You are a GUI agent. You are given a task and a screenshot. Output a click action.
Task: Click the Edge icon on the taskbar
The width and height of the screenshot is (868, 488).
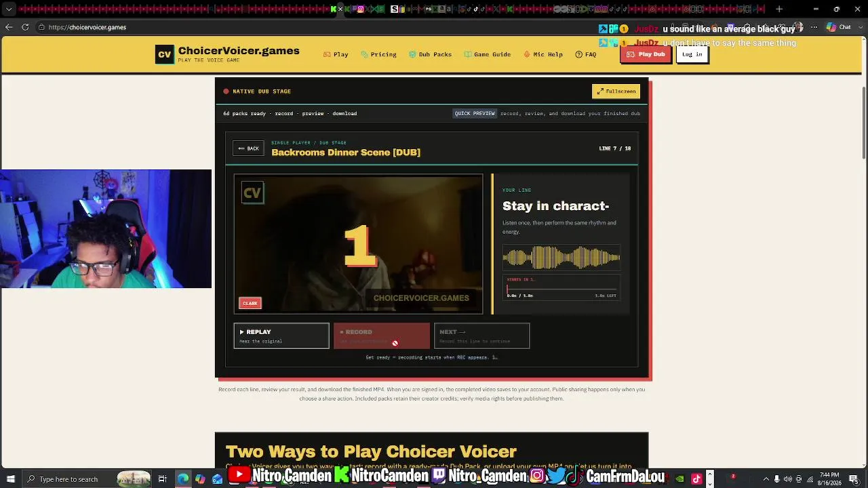pos(183,479)
